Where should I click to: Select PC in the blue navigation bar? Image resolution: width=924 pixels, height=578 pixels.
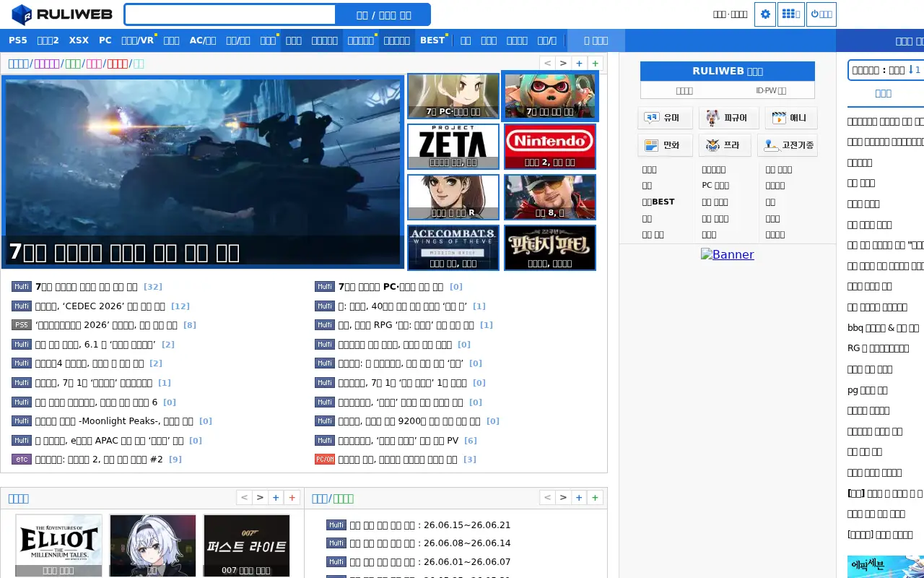click(x=105, y=40)
